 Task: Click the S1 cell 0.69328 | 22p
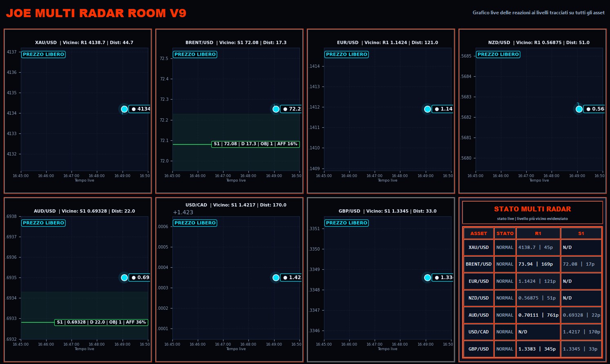click(x=581, y=315)
